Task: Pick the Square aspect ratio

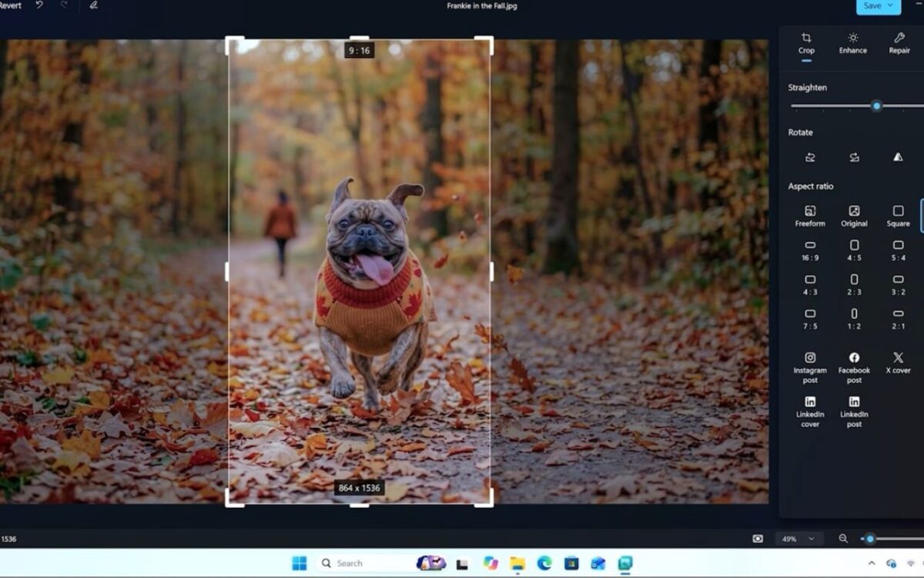Action: point(898,216)
